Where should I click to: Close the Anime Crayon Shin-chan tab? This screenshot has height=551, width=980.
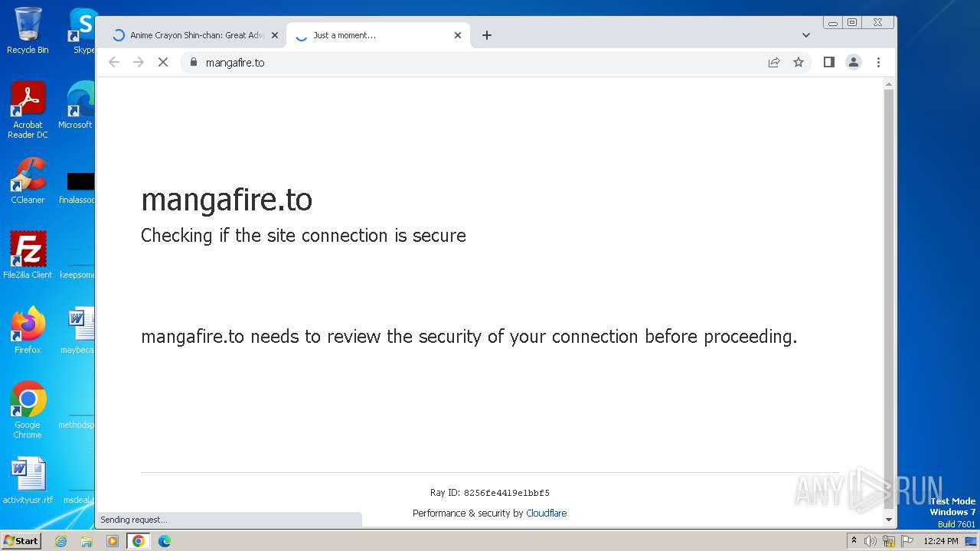tap(275, 35)
